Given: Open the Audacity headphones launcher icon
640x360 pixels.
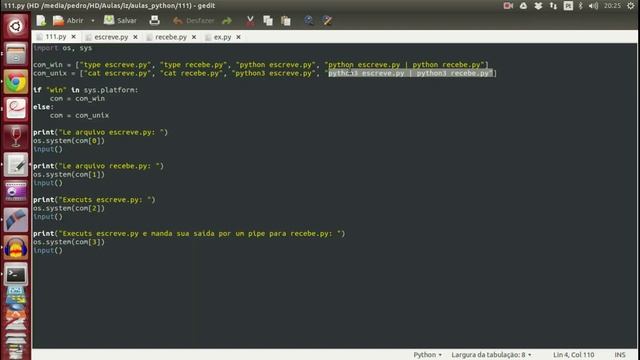Looking at the screenshot, I should tap(16, 247).
